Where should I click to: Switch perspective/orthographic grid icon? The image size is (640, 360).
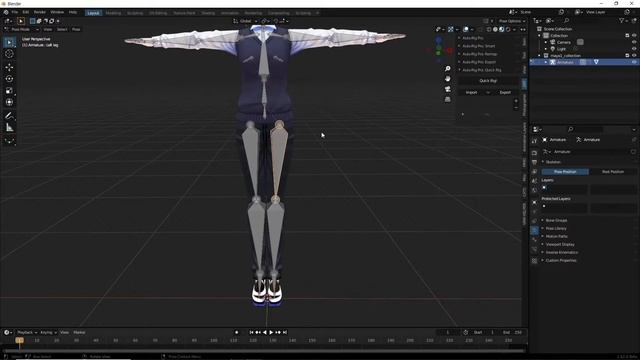point(448,99)
